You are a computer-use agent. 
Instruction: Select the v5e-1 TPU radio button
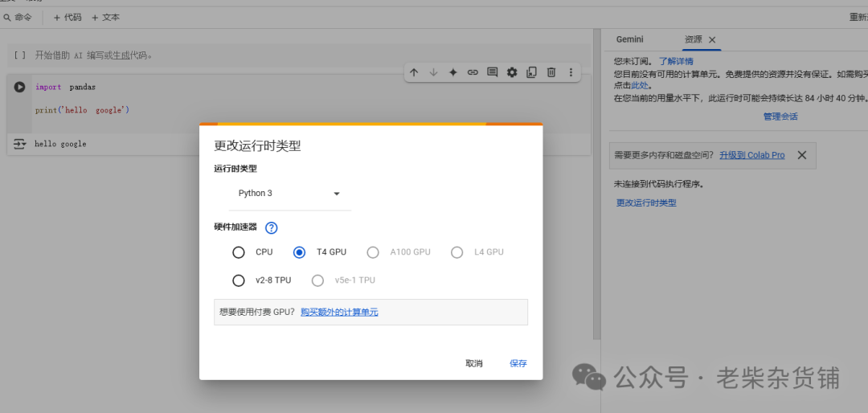[x=317, y=280]
